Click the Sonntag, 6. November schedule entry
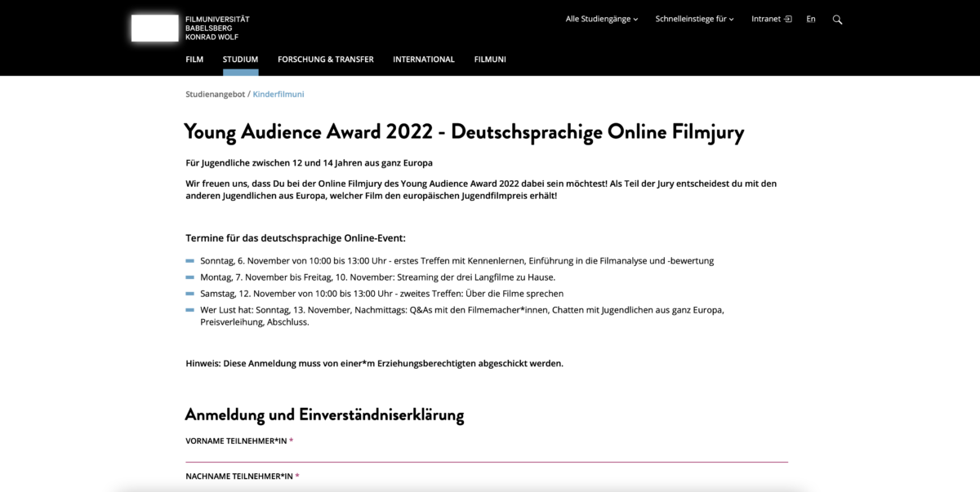This screenshot has width=980, height=492. coord(457,260)
